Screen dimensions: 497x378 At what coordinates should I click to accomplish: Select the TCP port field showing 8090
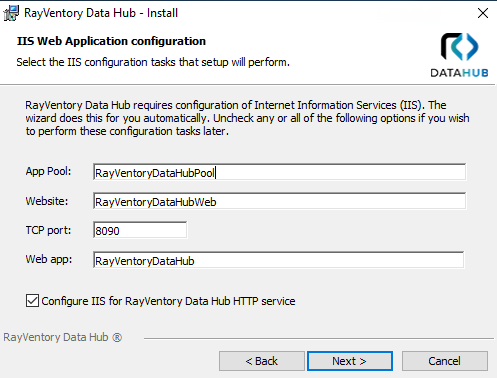click(140, 230)
